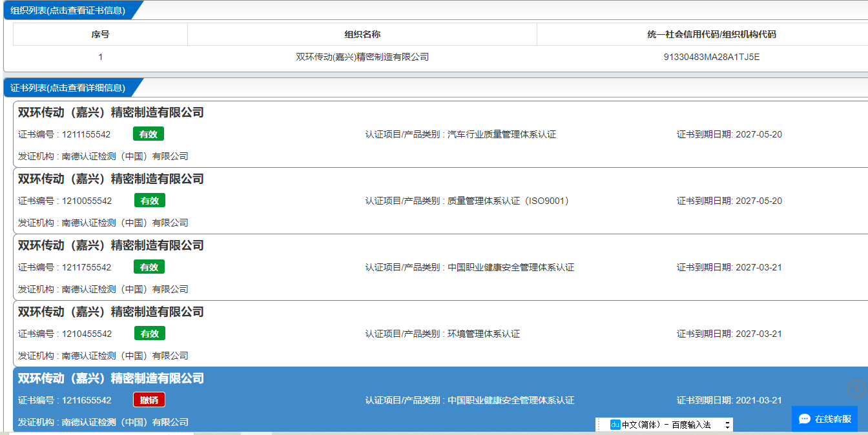Image resolution: width=868 pixels, height=435 pixels.
Task: Click certificate number 1211155542
Action: (x=87, y=135)
